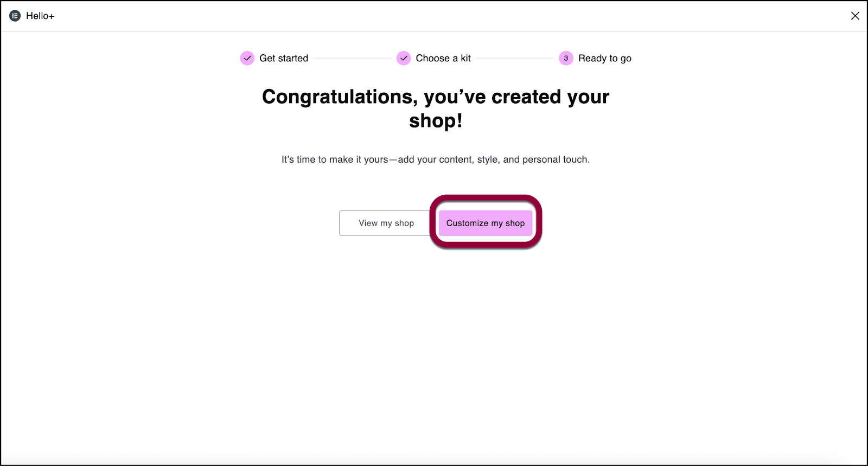Click the step 3 number circle
Screen dimensions: 868x466
click(x=566, y=58)
